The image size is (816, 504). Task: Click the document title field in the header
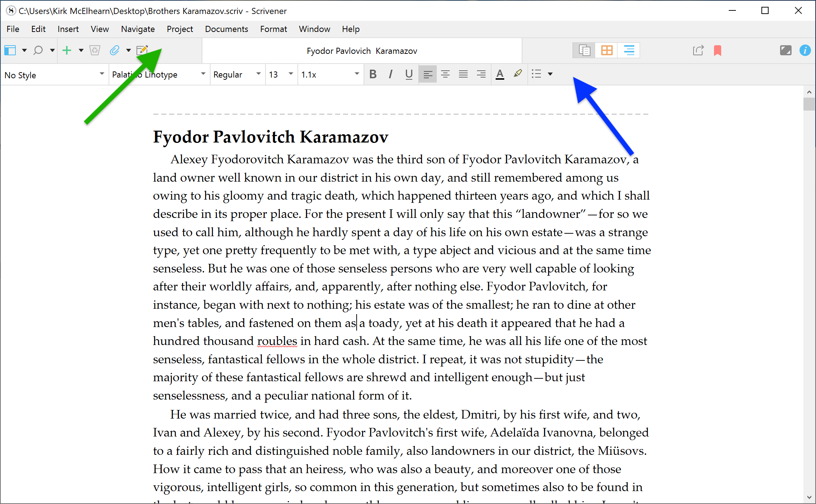pos(362,51)
